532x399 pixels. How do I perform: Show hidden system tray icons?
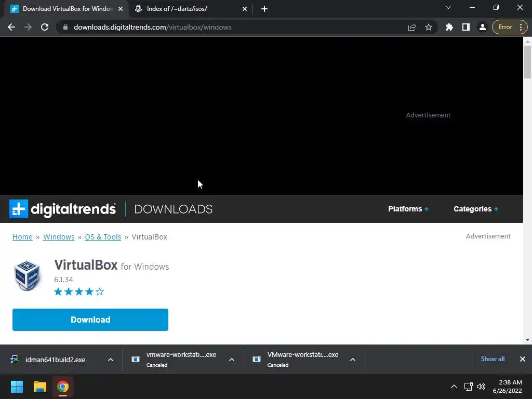(454, 387)
